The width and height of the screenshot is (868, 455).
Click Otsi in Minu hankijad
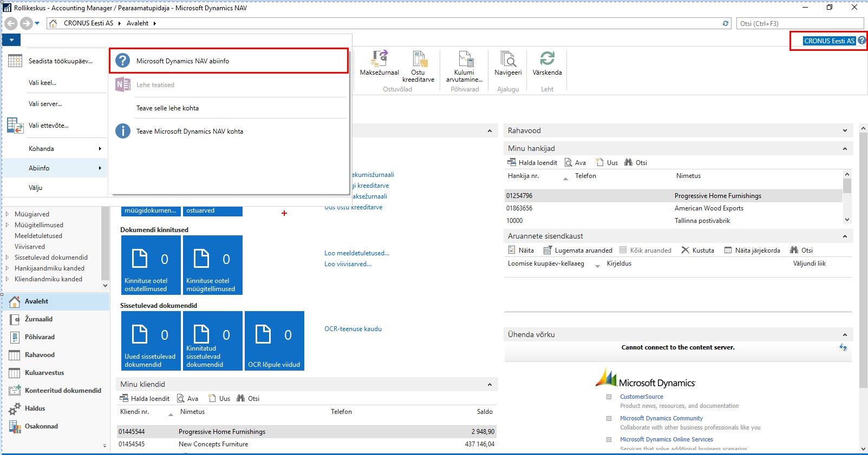(x=636, y=162)
